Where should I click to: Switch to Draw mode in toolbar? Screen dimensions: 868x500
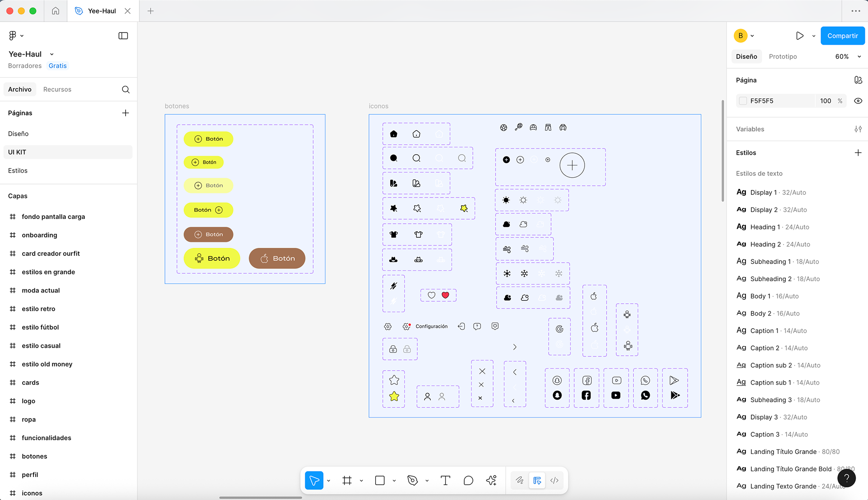[x=519, y=481]
